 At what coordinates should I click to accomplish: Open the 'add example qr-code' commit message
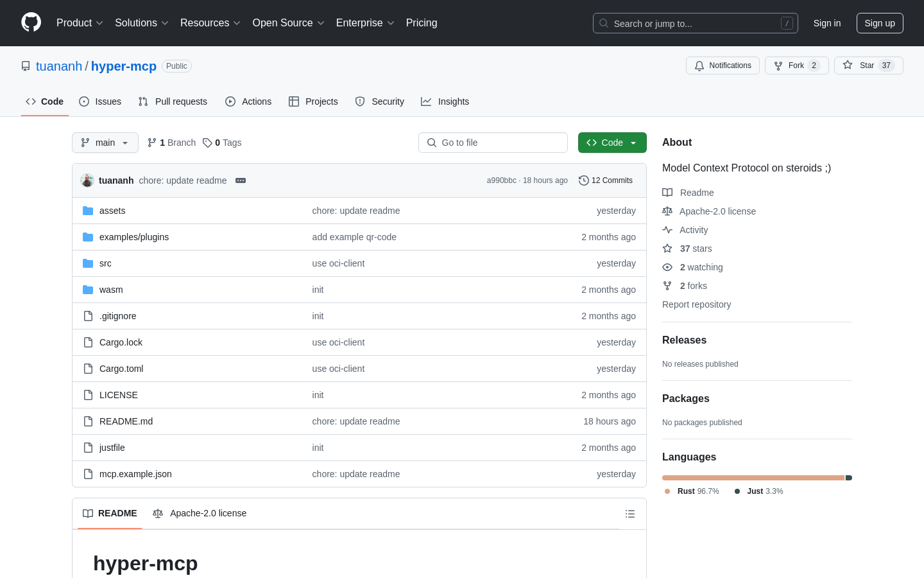(x=354, y=237)
